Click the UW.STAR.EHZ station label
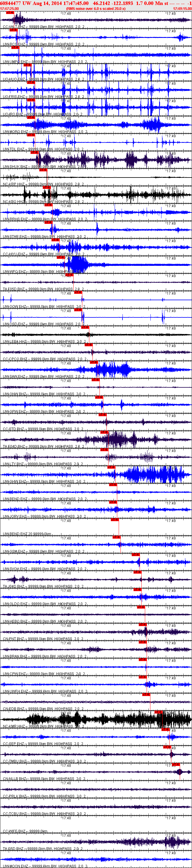The image size is (192, 868). (x=45, y=237)
